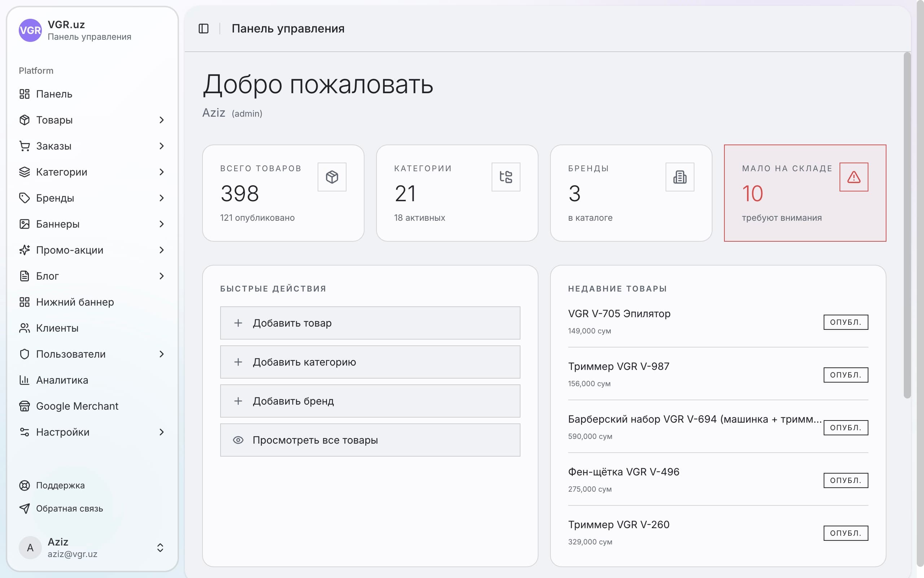Open the Триммер VGR V-987 product
The width and height of the screenshot is (924, 578).
click(619, 367)
